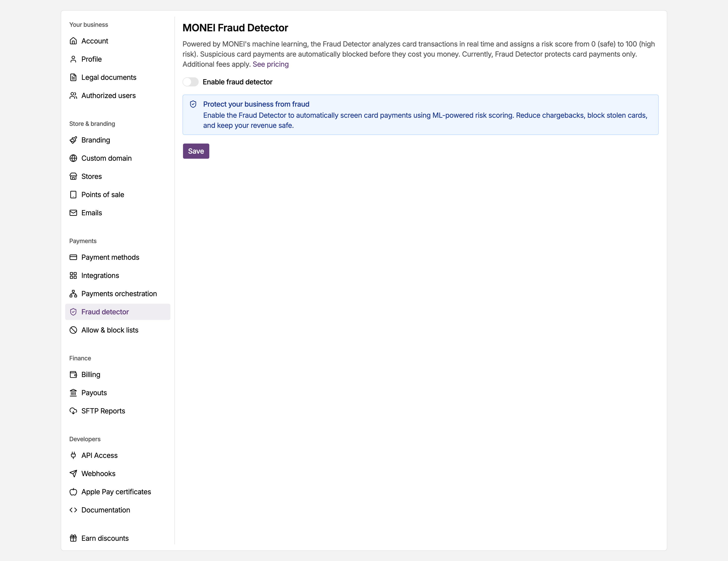Click the Webhooks paper plane icon
The width and height of the screenshot is (728, 561).
73,474
